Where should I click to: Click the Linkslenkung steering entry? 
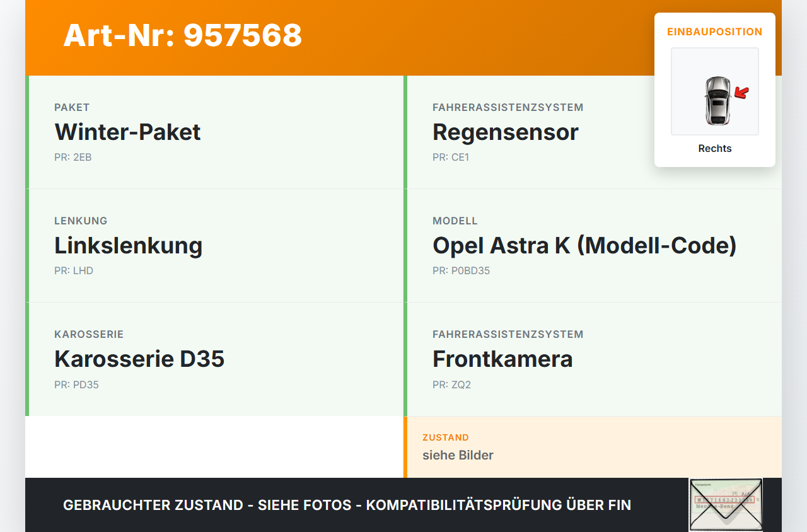click(x=129, y=245)
